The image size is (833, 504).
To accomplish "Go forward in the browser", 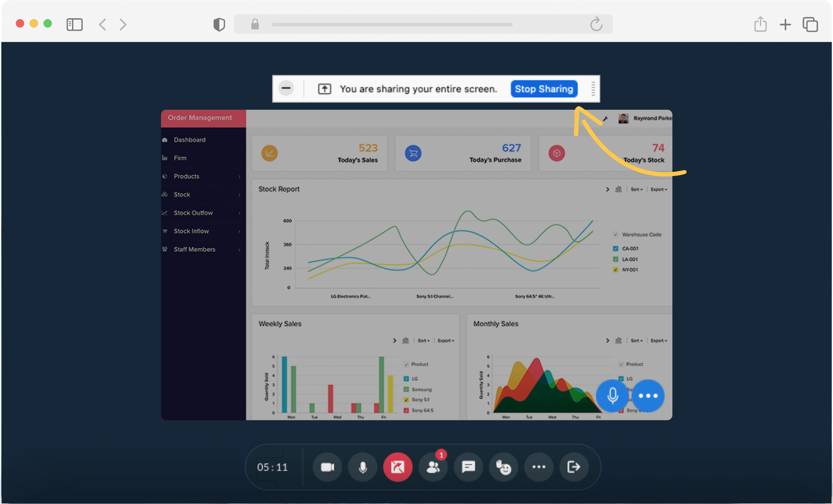I will coord(123,24).
